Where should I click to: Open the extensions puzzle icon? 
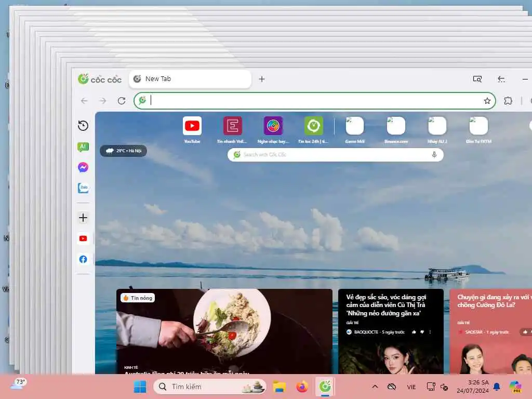point(508,101)
